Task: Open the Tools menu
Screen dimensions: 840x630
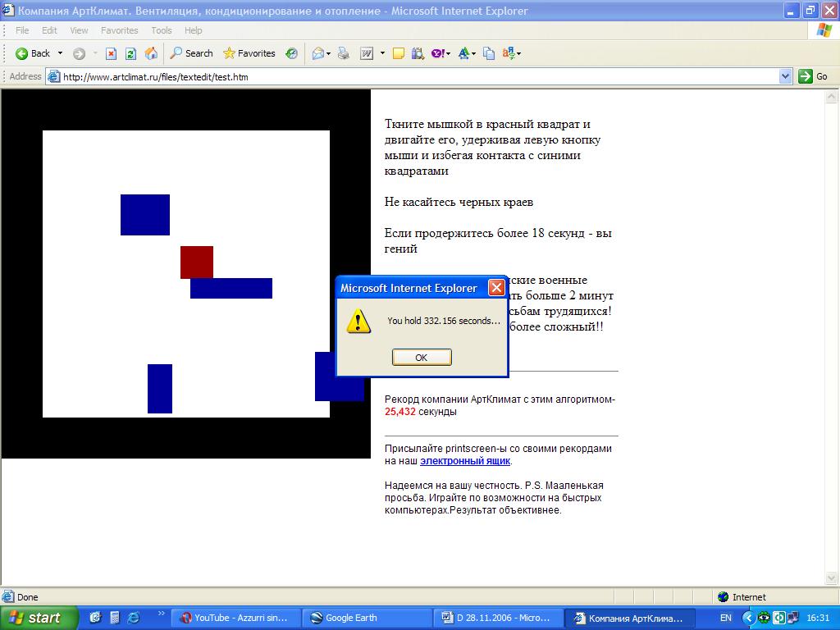Action: (x=162, y=30)
